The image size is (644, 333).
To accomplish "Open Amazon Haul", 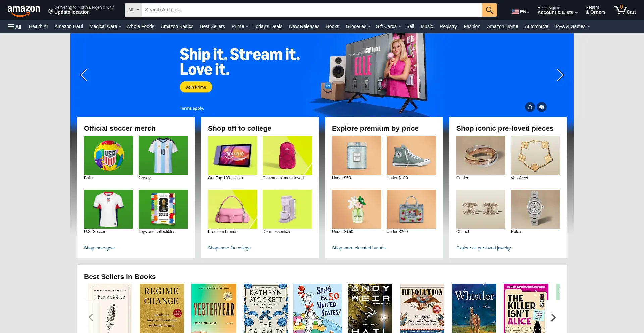I will coord(69,27).
